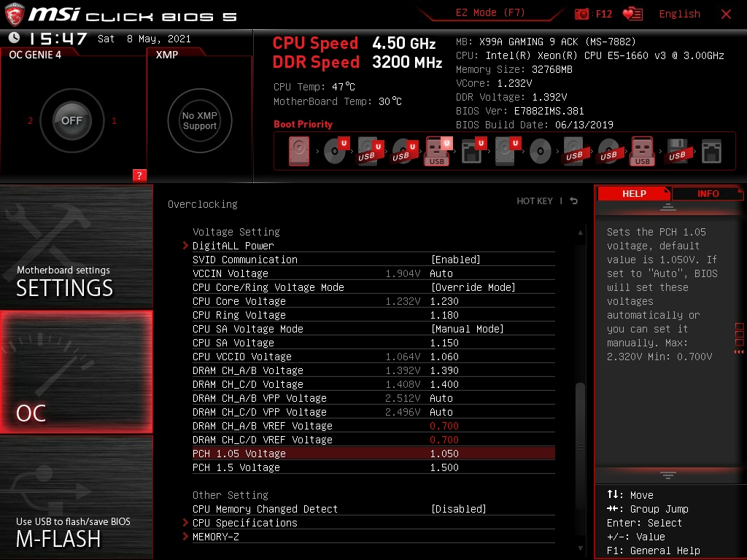Click the Overclocking page title
The image size is (747, 560).
203,204
